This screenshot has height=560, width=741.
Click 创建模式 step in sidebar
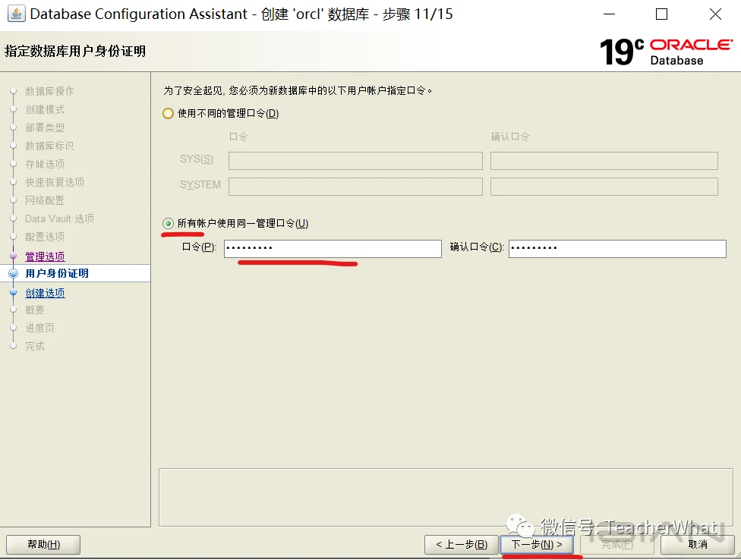pos(45,109)
